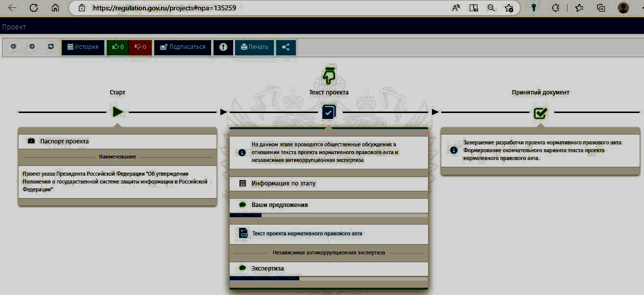Click the Подписаться subscribe button

(183, 47)
